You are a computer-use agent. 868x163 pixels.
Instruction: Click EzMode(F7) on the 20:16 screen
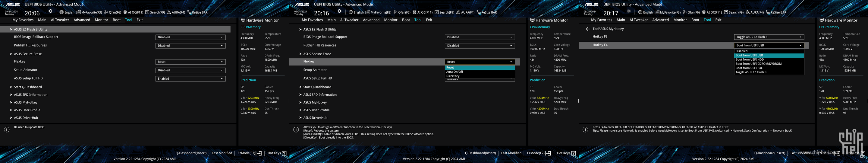coord(539,153)
